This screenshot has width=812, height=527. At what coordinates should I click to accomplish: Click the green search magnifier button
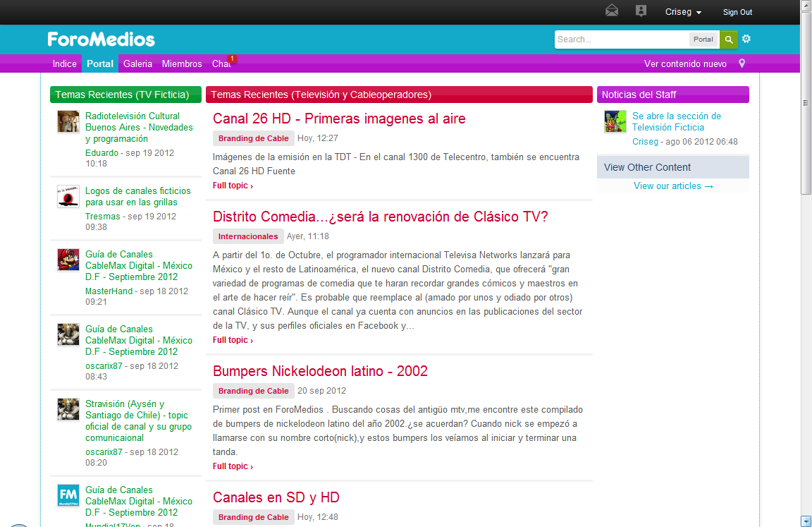[x=729, y=40]
